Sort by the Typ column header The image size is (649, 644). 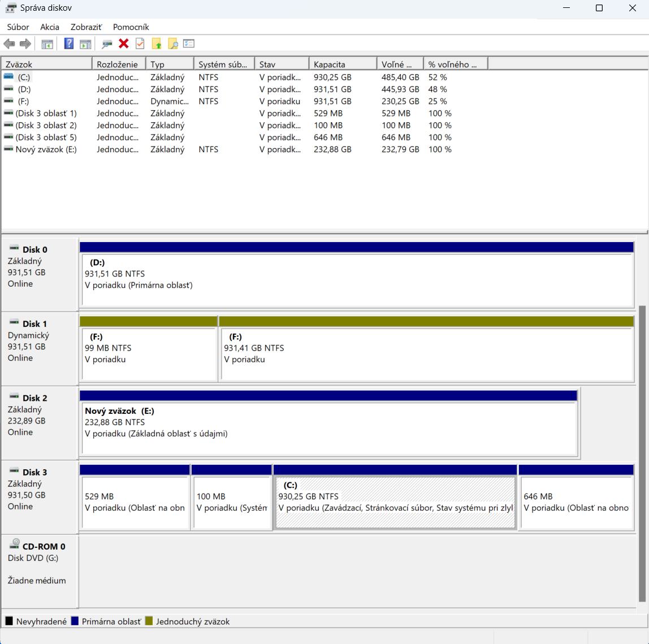click(x=170, y=64)
